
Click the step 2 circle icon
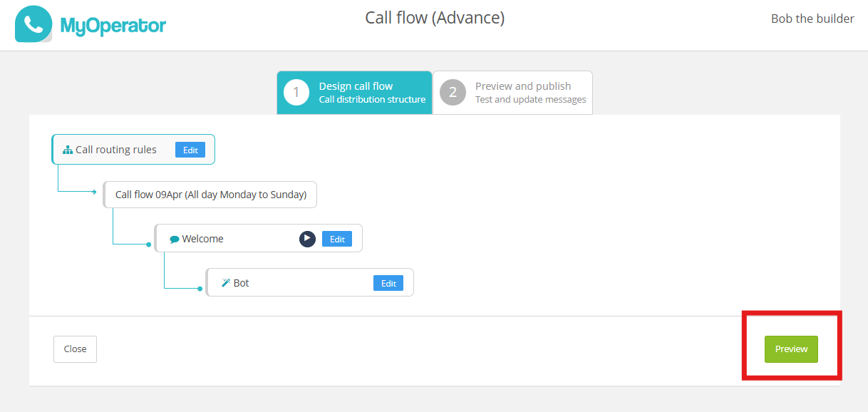click(x=453, y=93)
